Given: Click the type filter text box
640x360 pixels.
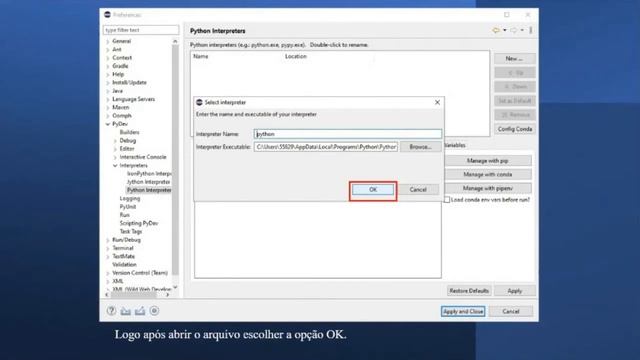Looking at the screenshot, I should click(141, 30).
